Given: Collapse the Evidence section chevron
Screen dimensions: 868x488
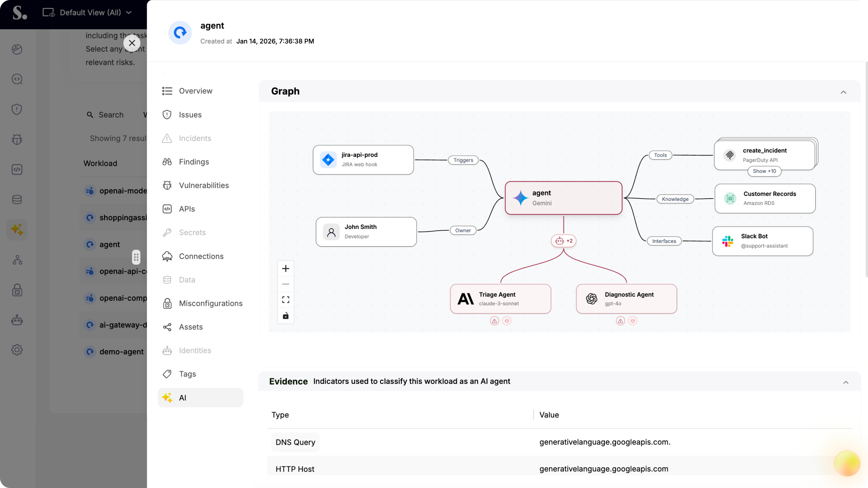Looking at the screenshot, I should tap(845, 382).
